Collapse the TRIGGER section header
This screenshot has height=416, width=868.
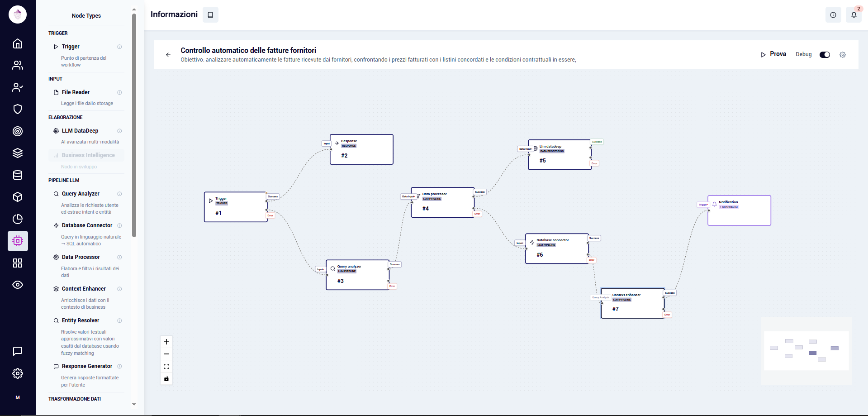(58, 33)
